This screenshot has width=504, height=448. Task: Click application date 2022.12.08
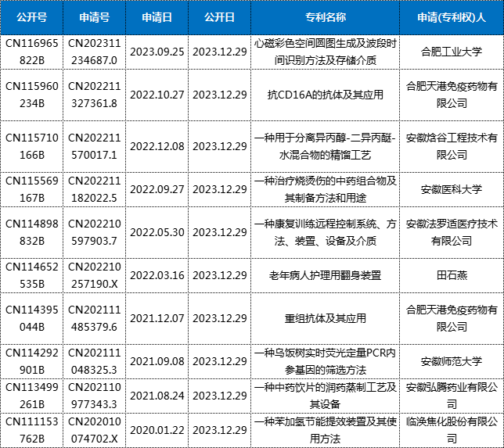click(x=157, y=146)
